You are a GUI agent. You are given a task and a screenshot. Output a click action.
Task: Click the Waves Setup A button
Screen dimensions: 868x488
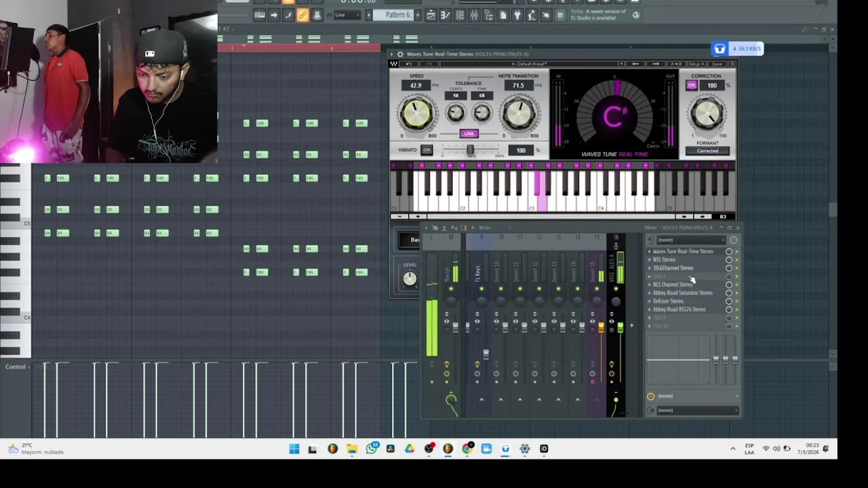point(696,64)
